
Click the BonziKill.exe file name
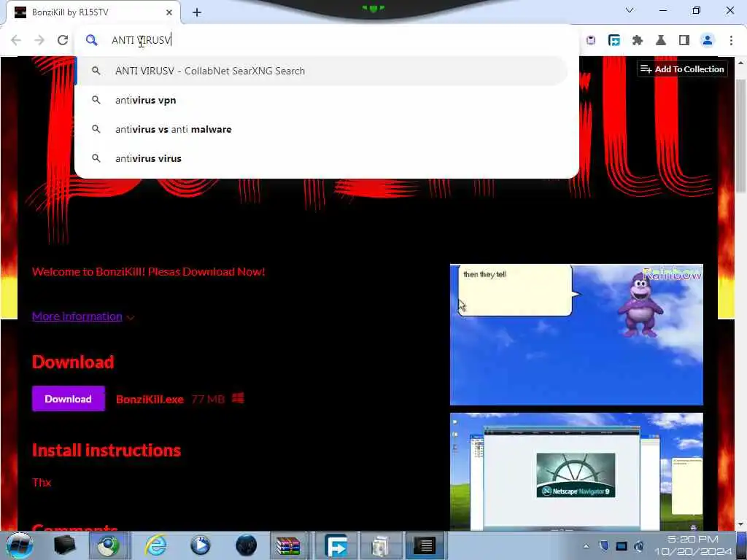pos(150,399)
